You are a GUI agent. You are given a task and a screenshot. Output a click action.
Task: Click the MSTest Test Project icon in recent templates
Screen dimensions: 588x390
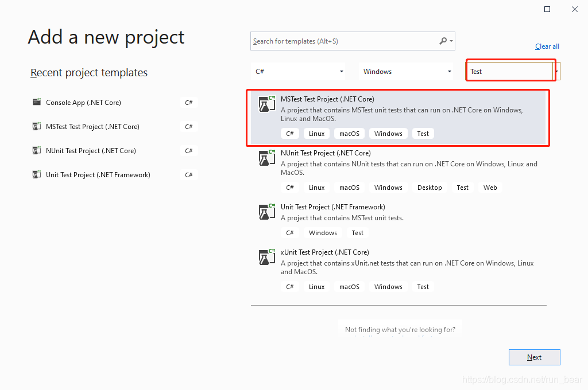click(x=37, y=126)
